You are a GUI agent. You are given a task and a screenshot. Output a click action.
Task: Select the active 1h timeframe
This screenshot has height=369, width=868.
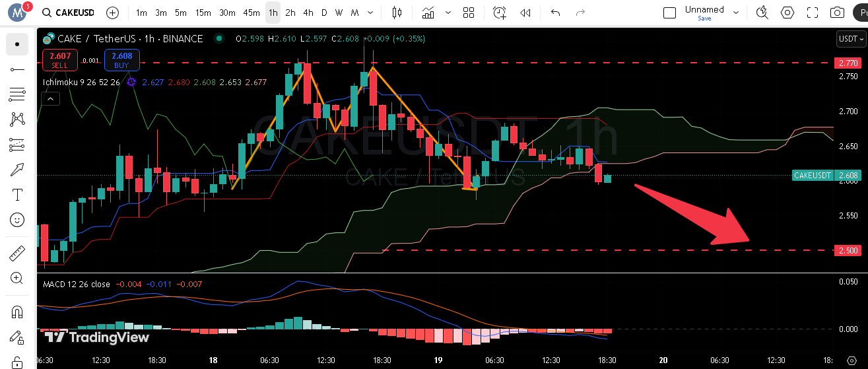click(x=273, y=13)
